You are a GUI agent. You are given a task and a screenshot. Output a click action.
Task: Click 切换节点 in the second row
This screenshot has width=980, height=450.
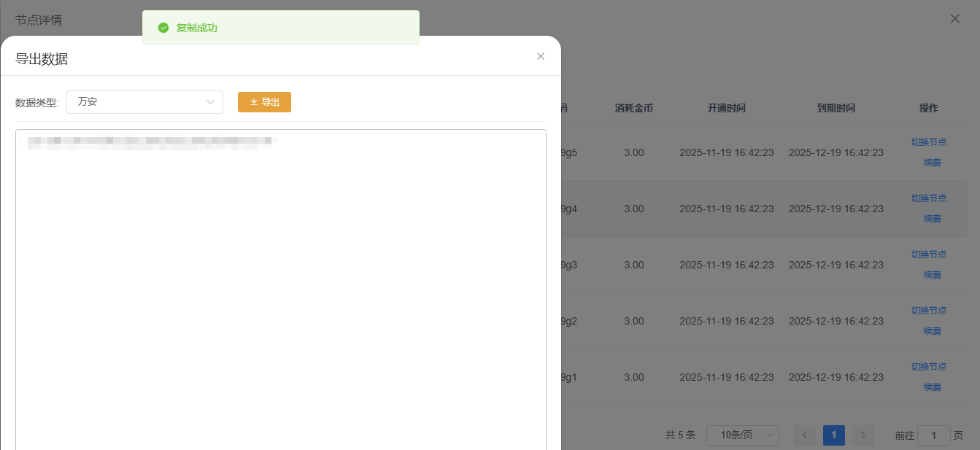[928, 198]
